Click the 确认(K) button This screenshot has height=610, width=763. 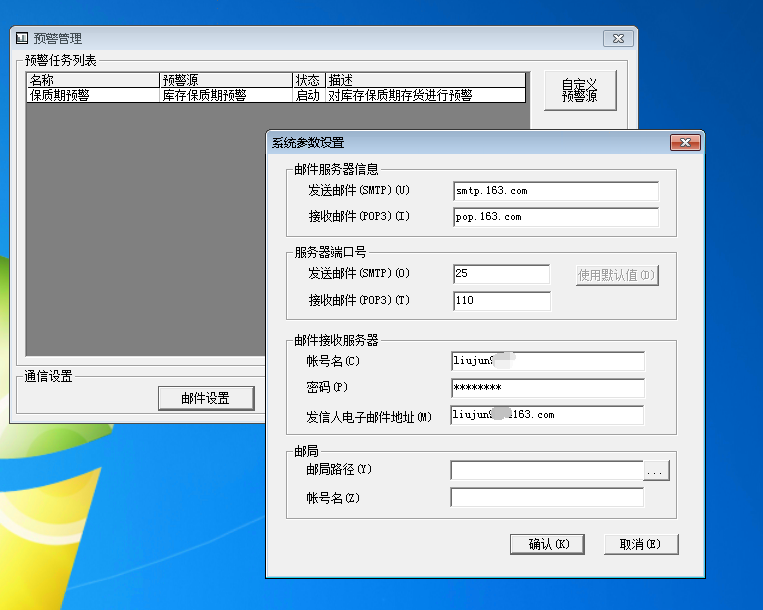547,544
